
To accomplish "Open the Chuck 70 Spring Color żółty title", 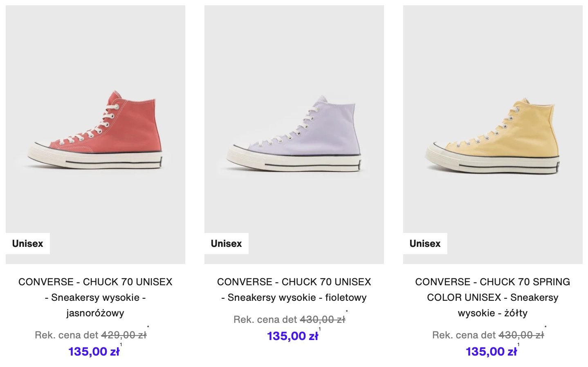I will [x=493, y=298].
